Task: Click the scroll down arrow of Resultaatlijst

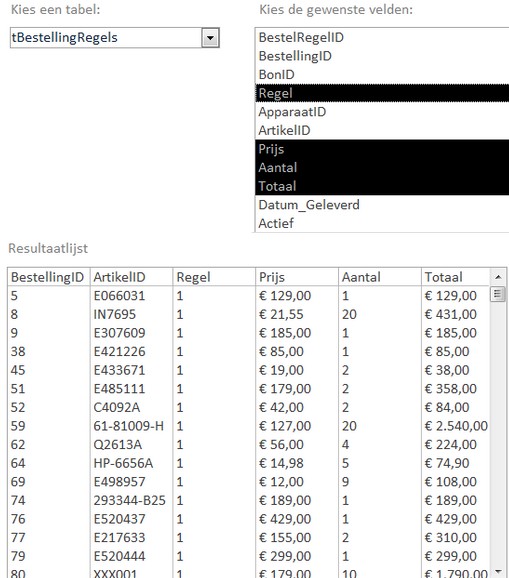Action: [498, 571]
